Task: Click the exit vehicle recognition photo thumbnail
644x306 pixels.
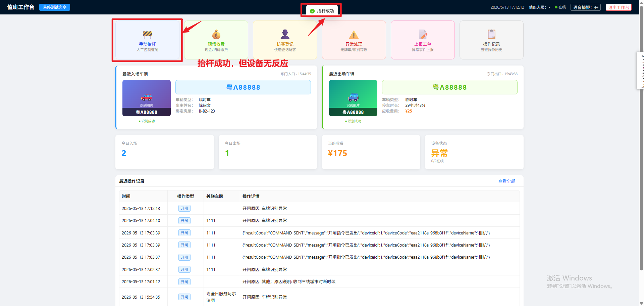Action: click(353, 98)
